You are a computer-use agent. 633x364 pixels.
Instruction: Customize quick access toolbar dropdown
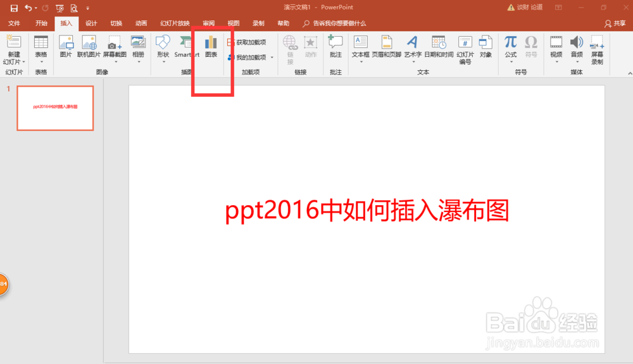point(87,8)
